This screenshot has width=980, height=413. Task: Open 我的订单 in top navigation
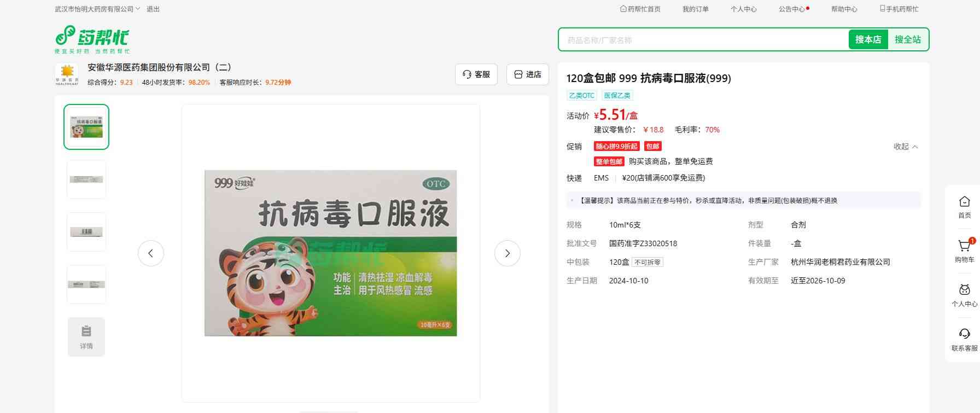coord(695,9)
